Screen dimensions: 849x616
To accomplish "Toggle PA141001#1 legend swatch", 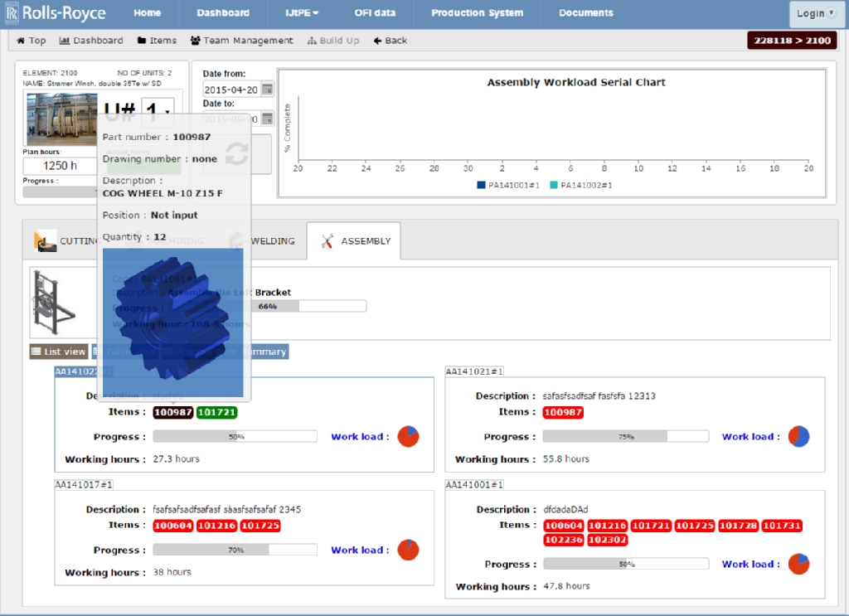I will point(481,185).
